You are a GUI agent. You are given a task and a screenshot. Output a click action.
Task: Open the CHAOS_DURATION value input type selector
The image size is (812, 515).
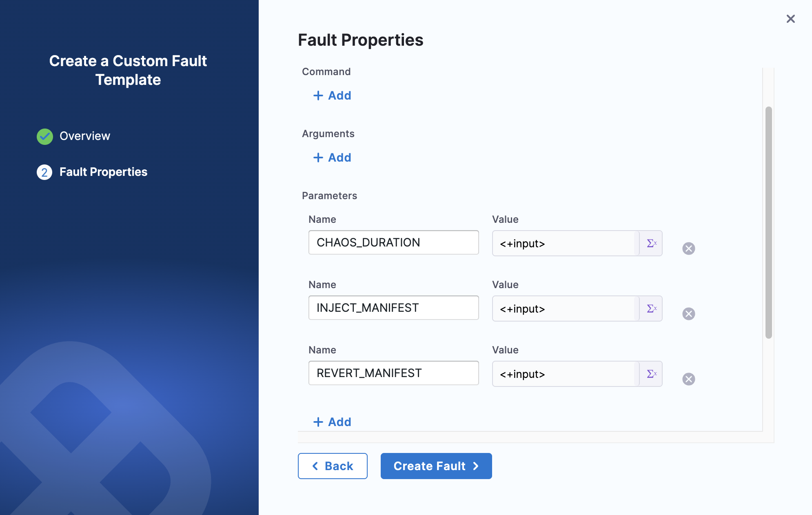click(651, 243)
